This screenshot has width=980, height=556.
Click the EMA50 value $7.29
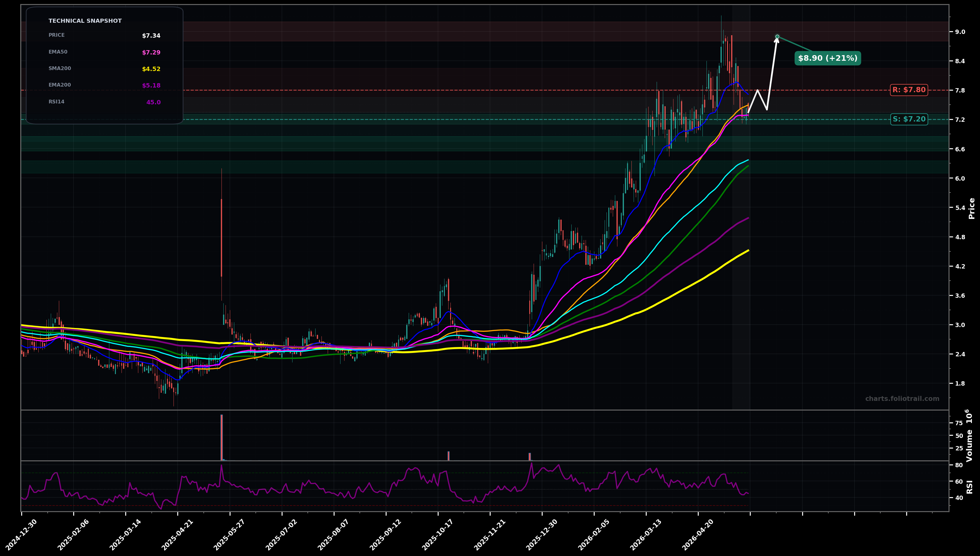tap(151, 53)
